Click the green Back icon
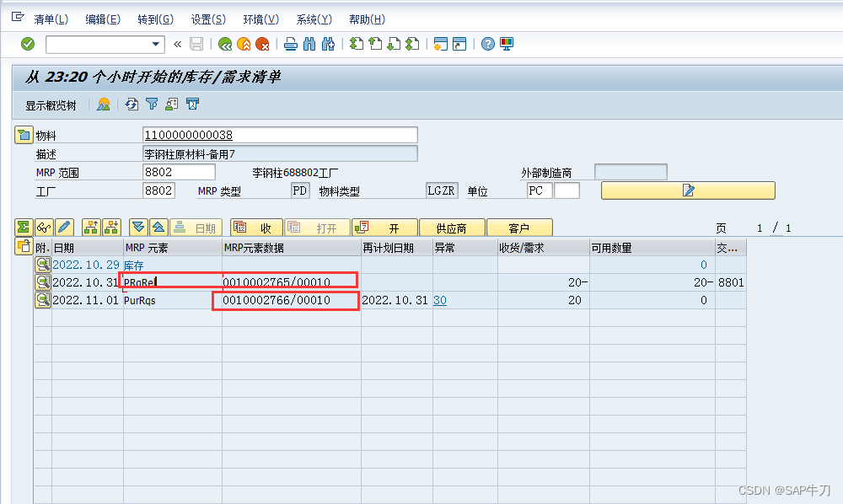This screenshot has width=843, height=504. coord(225,44)
